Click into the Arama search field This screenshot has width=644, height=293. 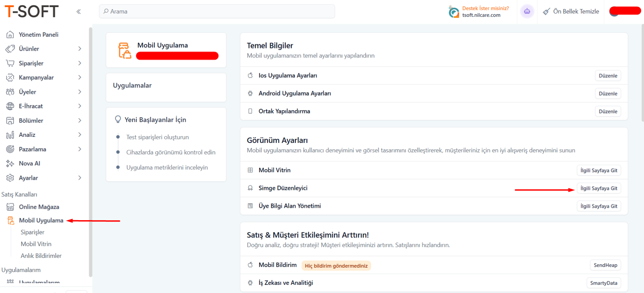(217, 11)
